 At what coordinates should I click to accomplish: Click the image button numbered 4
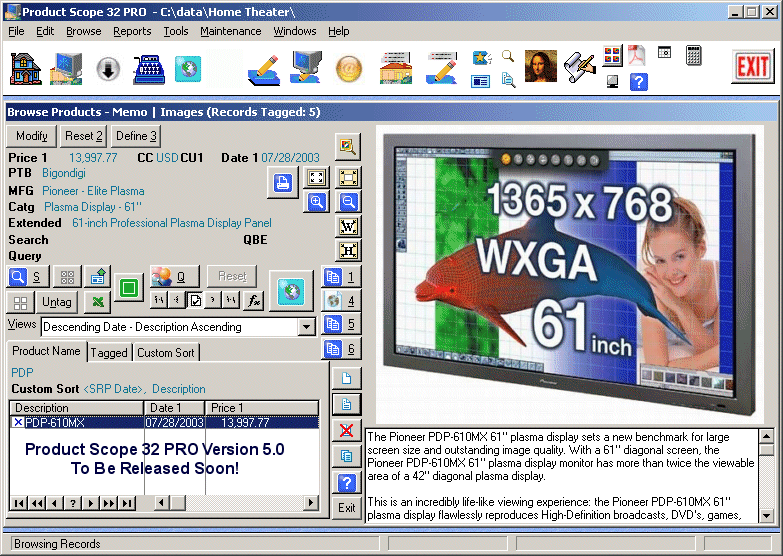pos(341,301)
